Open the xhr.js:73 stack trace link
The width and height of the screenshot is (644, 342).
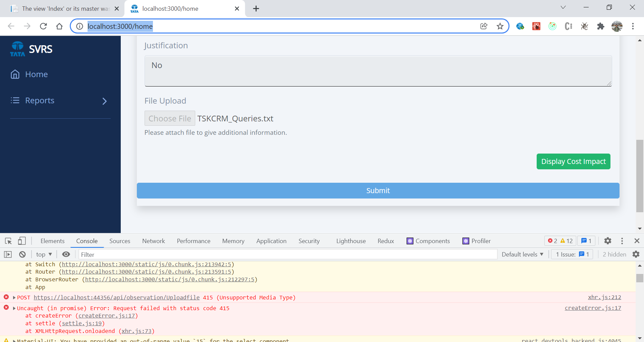(x=137, y=331)
